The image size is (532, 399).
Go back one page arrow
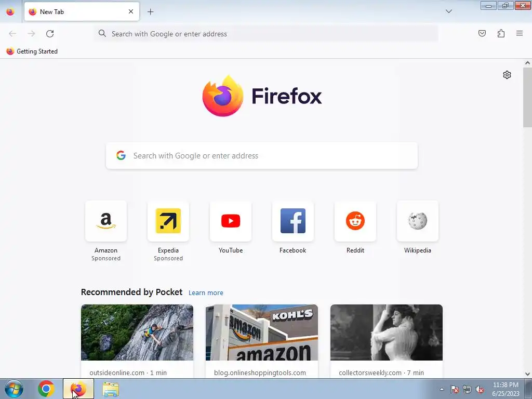point(12,34)
